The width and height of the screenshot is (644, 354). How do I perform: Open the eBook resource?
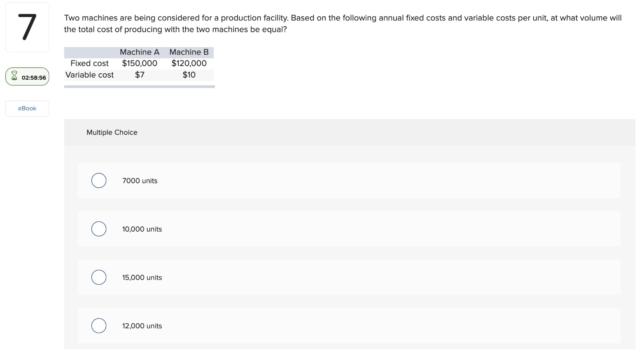point(27,108)
